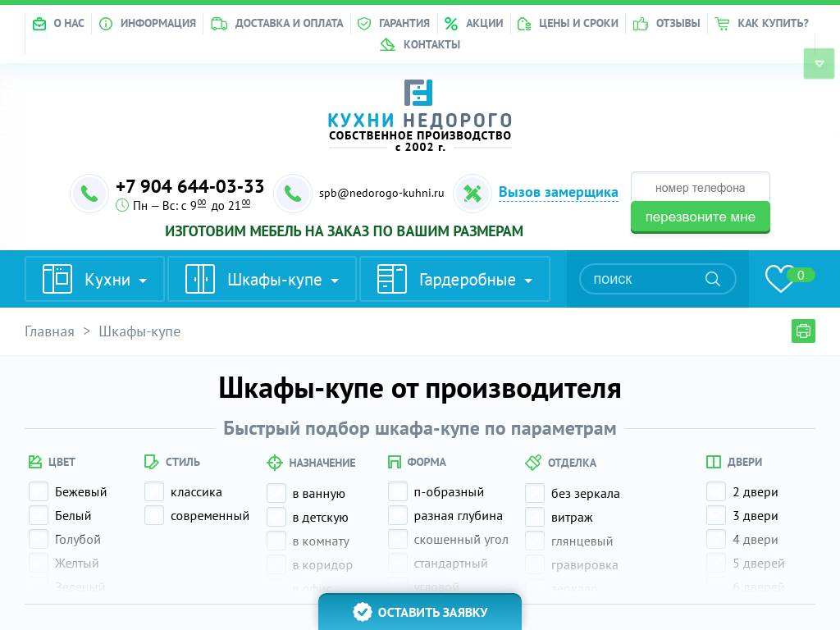Select the 2 двери filter
Viewport: 840px width, 630px height.
(716, 491)
